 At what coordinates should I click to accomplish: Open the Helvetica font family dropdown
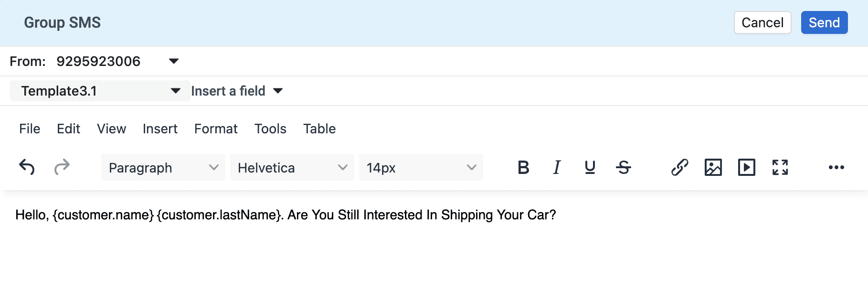[292, 168]
